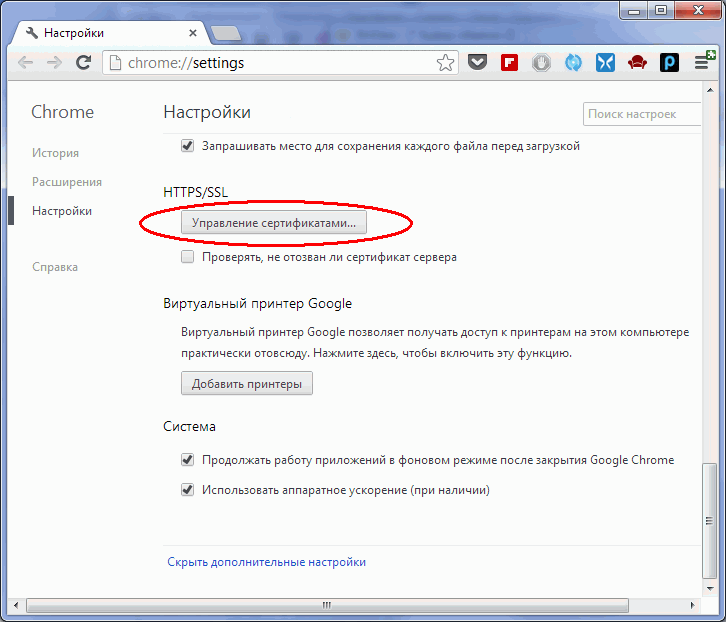Open the red Flipboard extension icon
726x622 pixels.
(x=509, y=63)
